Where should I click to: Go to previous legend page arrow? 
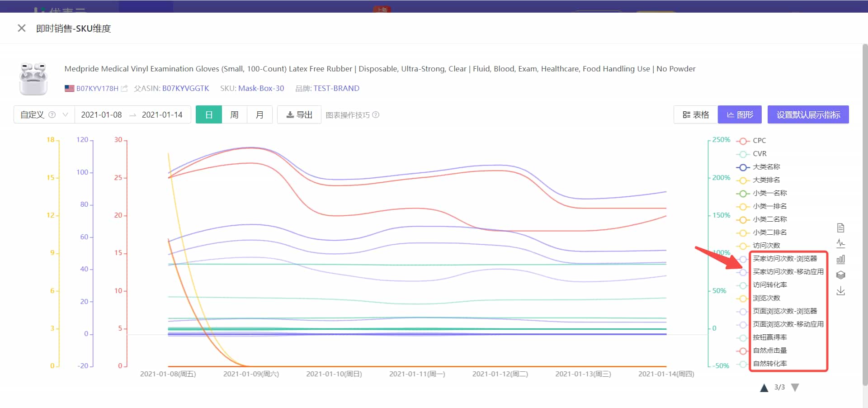(764, 388)
